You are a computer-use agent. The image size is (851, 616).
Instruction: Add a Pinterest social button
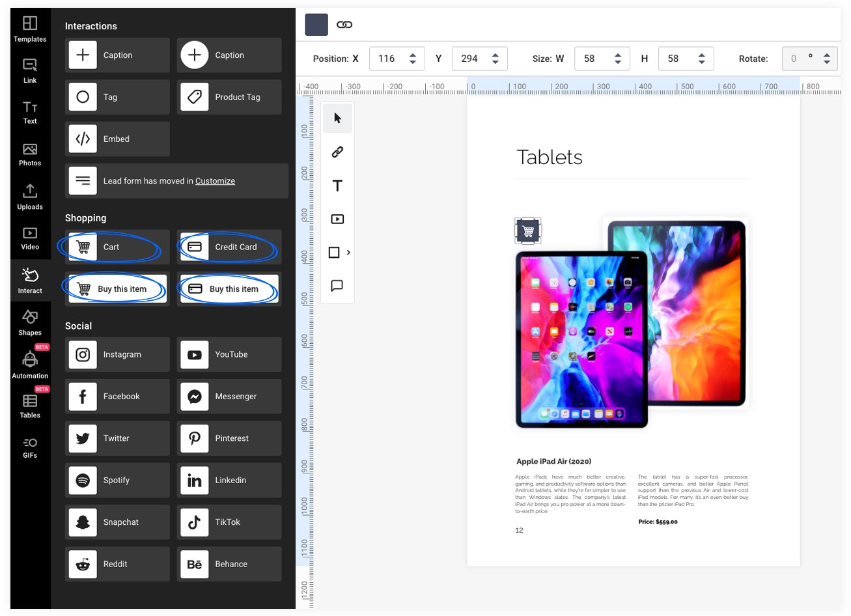coord(229,438)
